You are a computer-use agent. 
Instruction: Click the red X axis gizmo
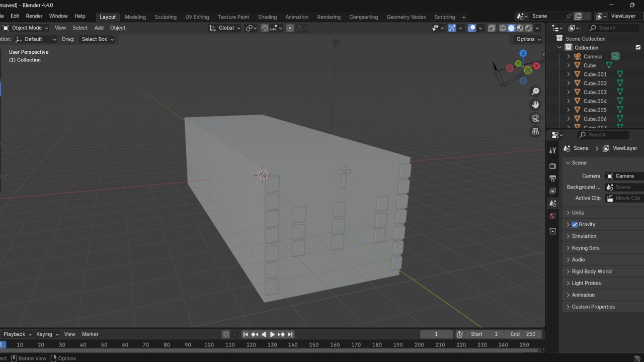(536, 66)
